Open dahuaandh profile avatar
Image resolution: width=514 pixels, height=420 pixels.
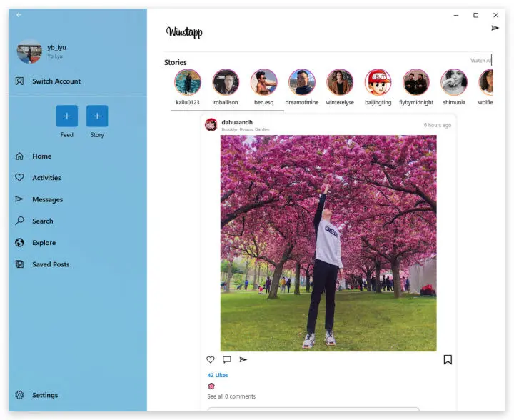point(211,124)
